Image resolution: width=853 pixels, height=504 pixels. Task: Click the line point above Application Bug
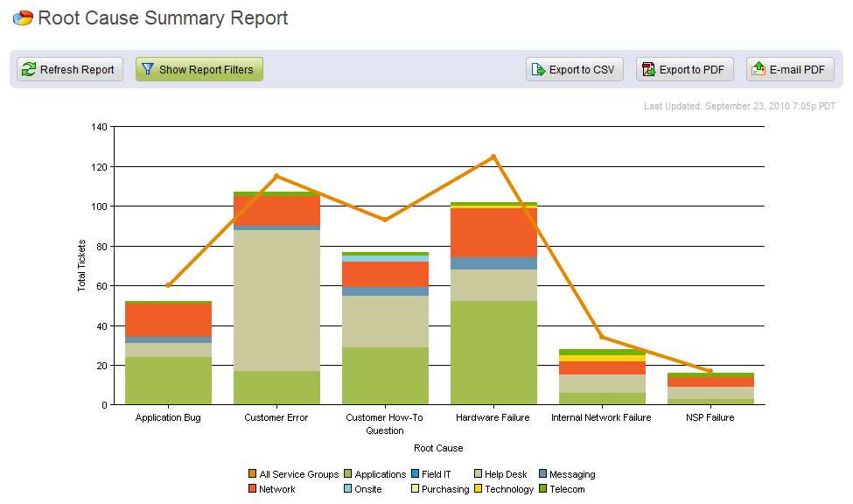[168, 285]
